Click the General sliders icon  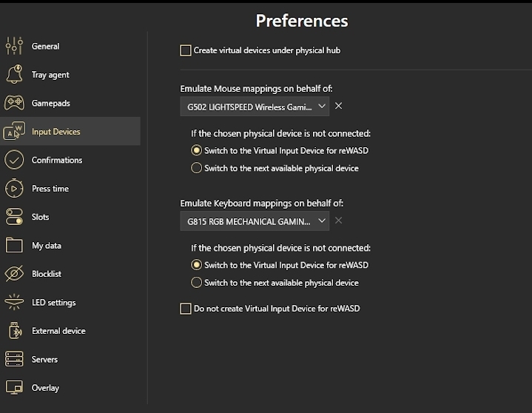(14, 46)
